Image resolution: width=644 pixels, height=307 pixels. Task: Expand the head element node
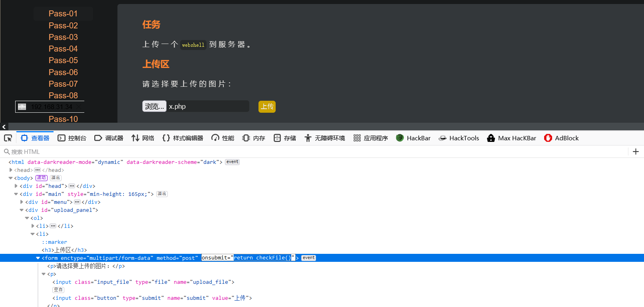[x=11, y=170]
